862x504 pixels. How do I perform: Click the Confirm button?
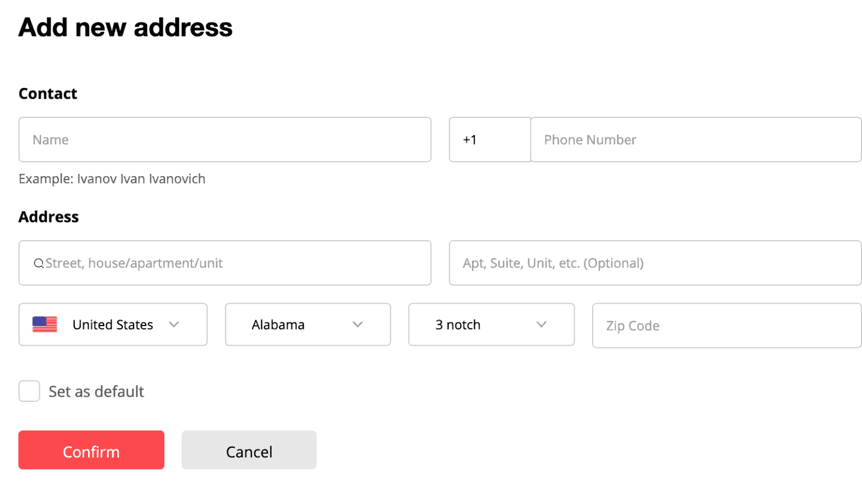[91, 451]
